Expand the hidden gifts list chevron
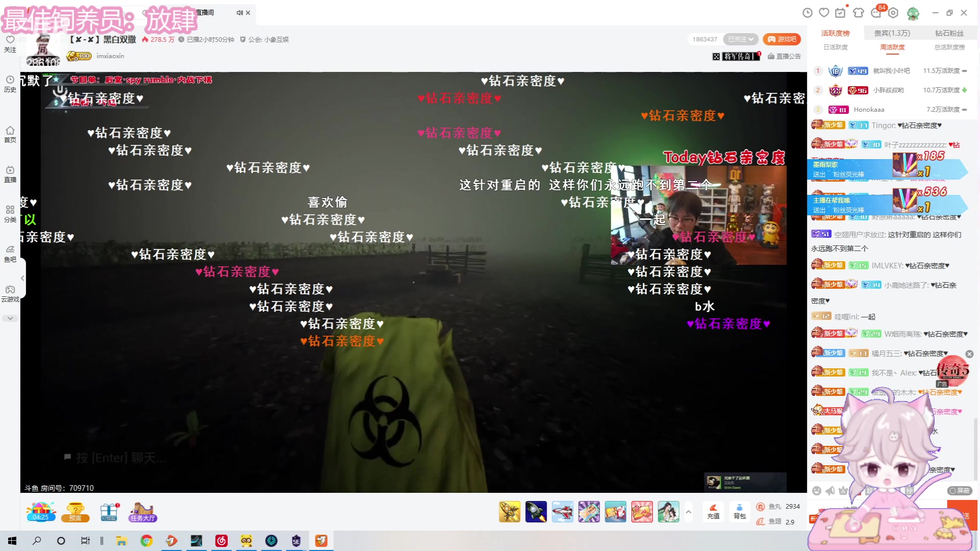Viewport: 980px width, 551px height. pyautogui.click(x=688, y=512)
